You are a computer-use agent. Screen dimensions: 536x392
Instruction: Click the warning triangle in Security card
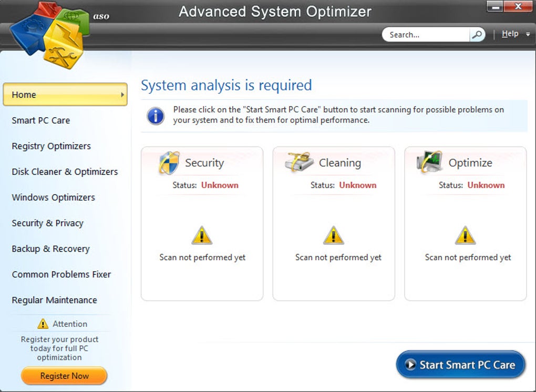click(x=202, y=235)
